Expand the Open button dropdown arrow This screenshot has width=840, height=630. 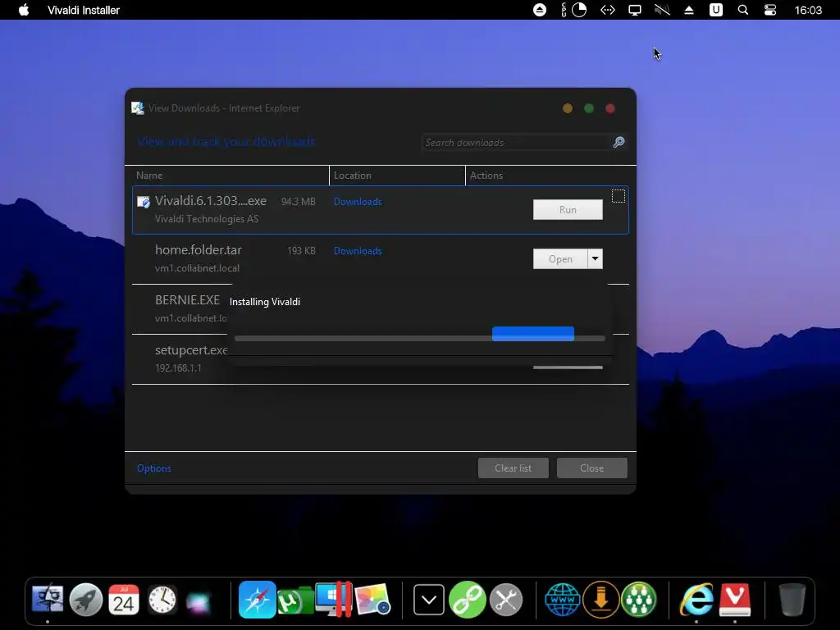596,258
